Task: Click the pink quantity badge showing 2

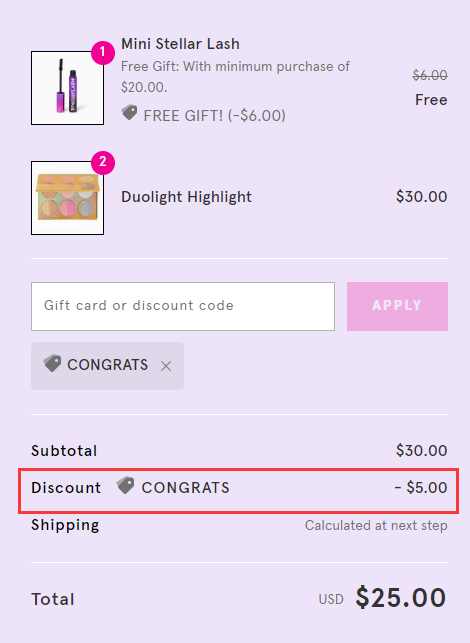Action: pyautogui.click(x=103, y=162)
